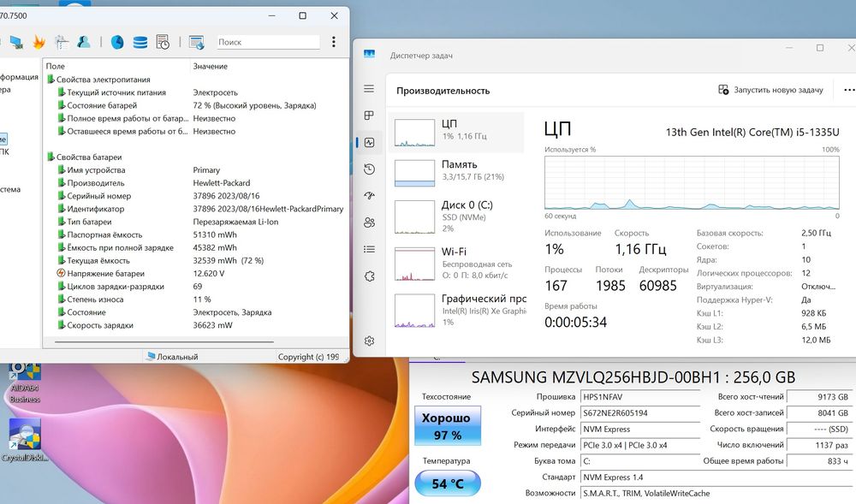The width and height of the screenshot is (856, 504).
Task: Open CrystalDiskInfo desktop shortcut
Action: coord(25,440)
